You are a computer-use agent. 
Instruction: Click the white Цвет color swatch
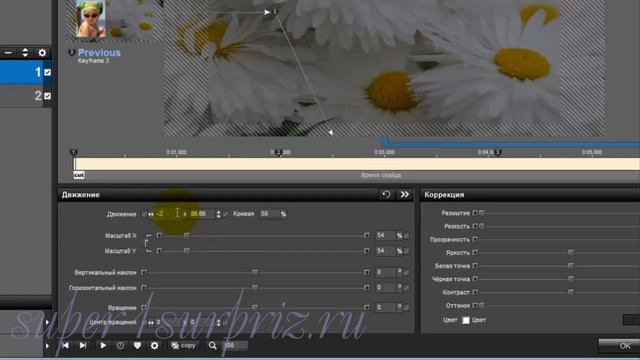[466, 320]
